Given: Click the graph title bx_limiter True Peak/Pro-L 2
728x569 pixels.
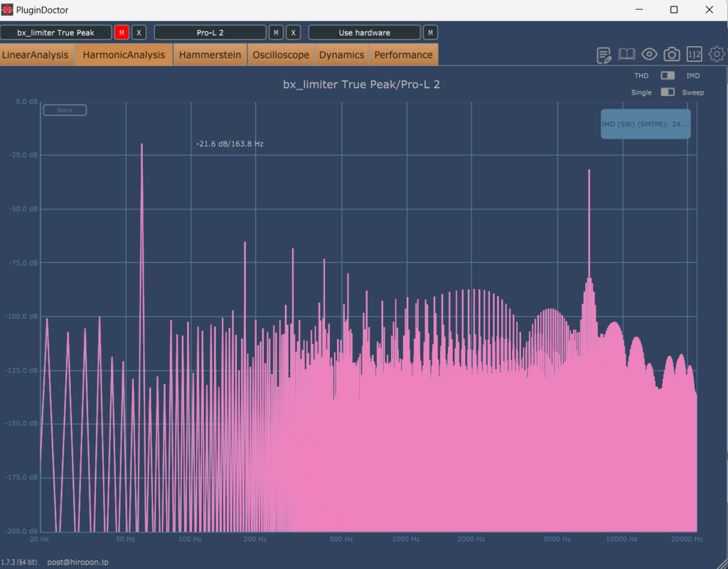Looking at the screenshot, I should (361, 85).
